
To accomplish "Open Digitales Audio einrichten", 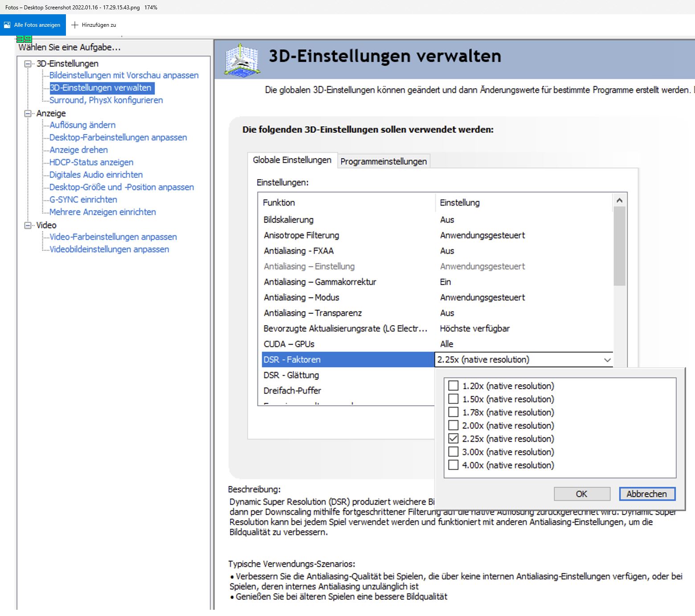I will (x=96, y=175).
